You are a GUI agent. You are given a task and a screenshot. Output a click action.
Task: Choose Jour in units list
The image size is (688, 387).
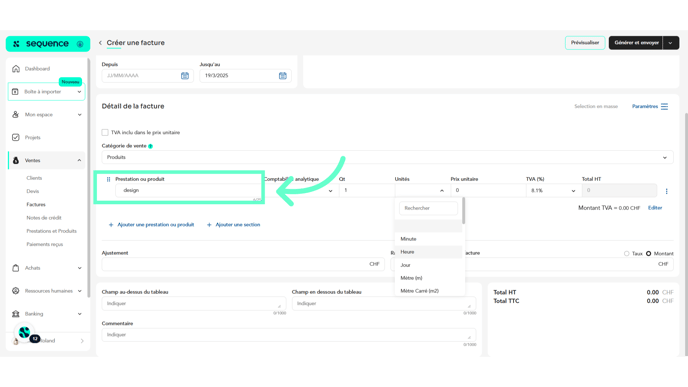[x=428, y=265]
